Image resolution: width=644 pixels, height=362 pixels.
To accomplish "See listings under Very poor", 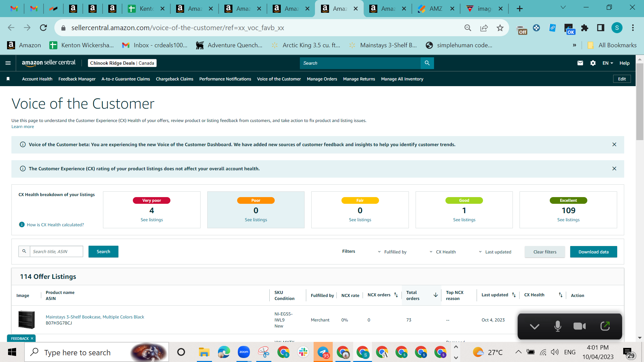I will coord(152,220).
